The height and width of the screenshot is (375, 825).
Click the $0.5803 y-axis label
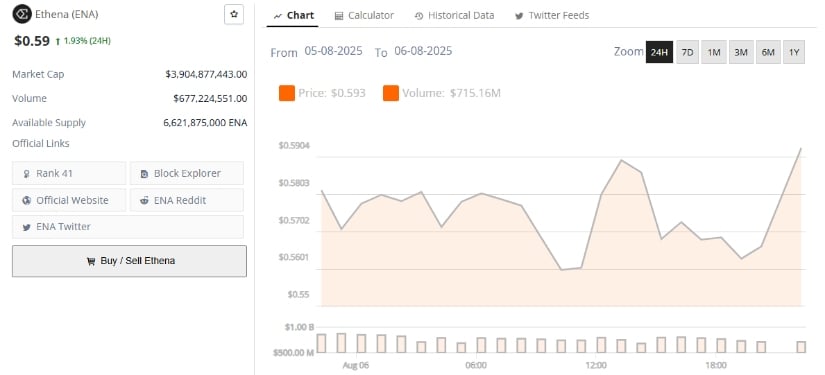[x=294, y=183]
